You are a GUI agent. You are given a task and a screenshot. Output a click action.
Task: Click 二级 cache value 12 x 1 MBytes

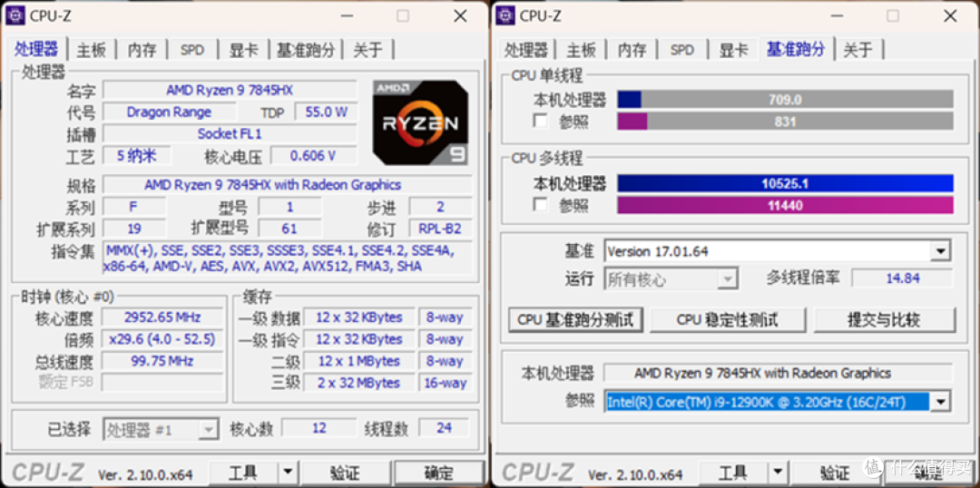pyautogui.click(x=358, y=360)
